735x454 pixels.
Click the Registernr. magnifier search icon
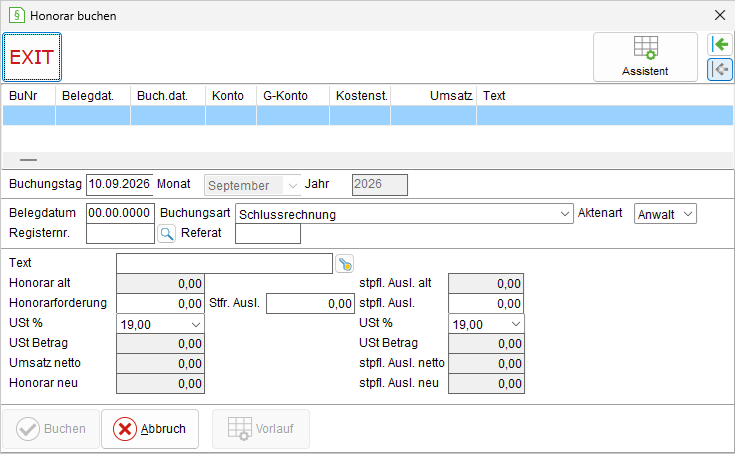[166, 233]
